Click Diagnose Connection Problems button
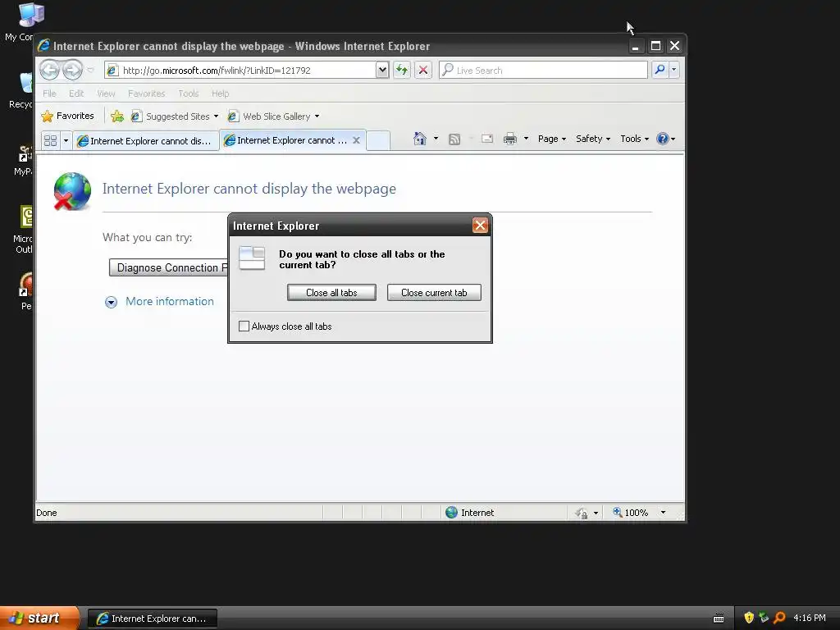This screenshot has width=840, height=630. click(x=168, y=267)
